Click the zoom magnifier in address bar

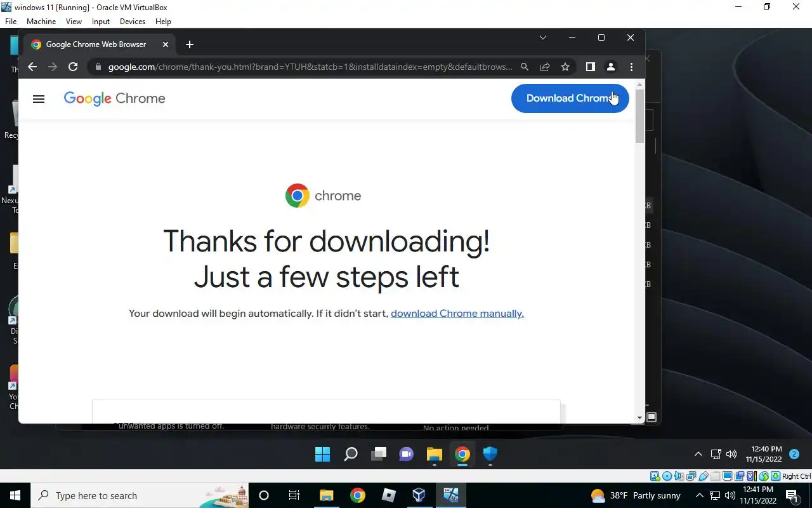click(525, 67)
